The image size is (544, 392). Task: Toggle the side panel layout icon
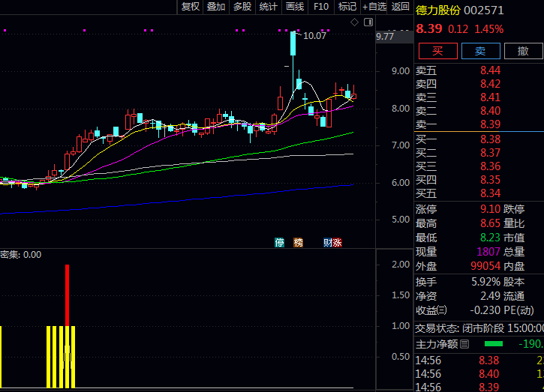point(368,22)
